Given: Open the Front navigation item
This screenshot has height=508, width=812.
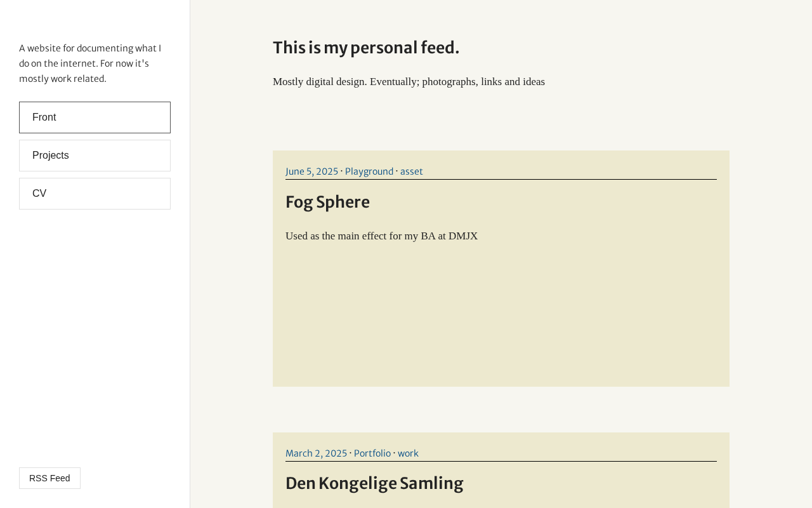Looking at the screenshot, I should pos(95,117).
